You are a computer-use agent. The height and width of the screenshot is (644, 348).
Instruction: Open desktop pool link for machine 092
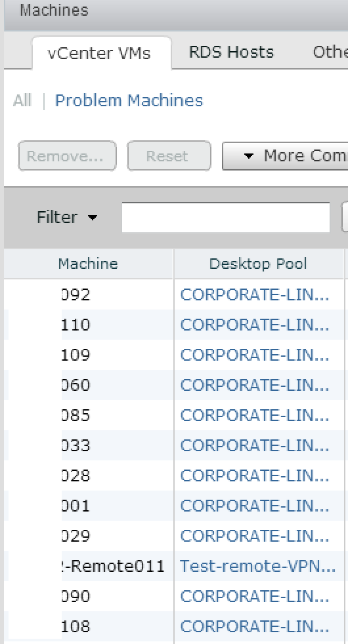[x=254, y=294]
